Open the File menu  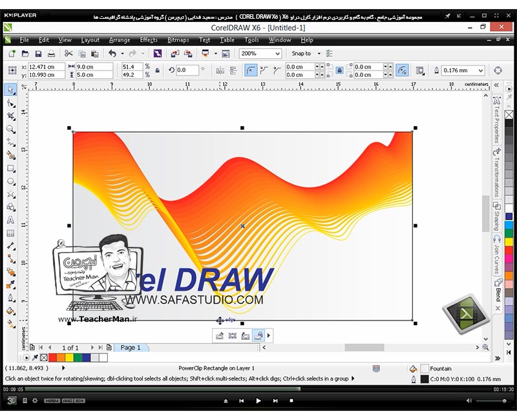(x=24, y=40)
